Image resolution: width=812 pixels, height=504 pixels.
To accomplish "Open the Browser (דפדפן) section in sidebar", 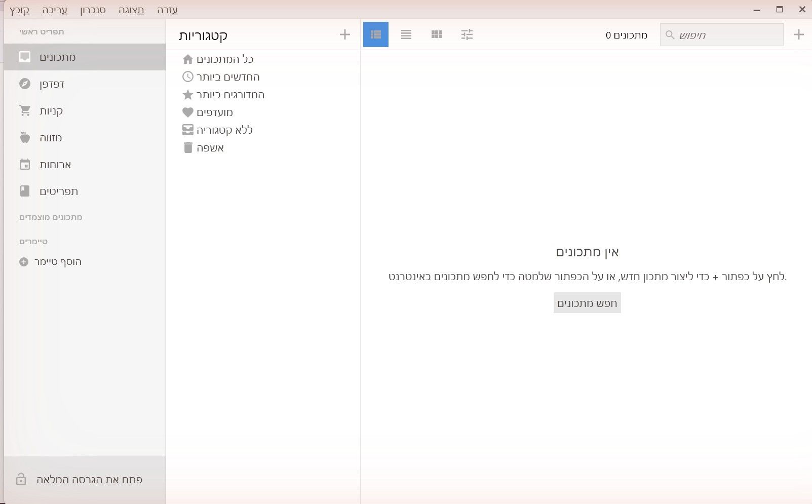I will click(x=85, y=84).
